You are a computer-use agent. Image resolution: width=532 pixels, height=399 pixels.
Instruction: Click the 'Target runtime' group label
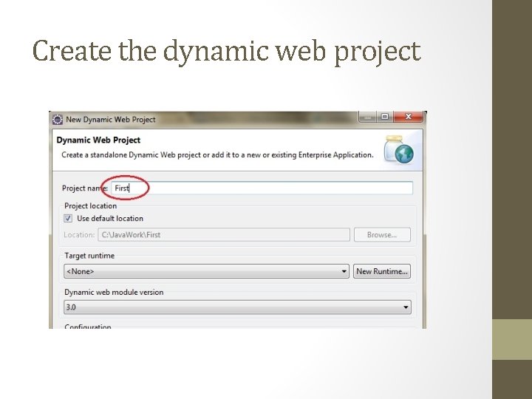(x=89, y=256)
